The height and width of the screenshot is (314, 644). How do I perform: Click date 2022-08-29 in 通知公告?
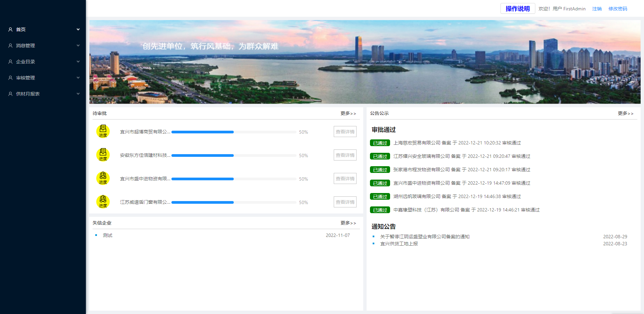click(615, 237)
